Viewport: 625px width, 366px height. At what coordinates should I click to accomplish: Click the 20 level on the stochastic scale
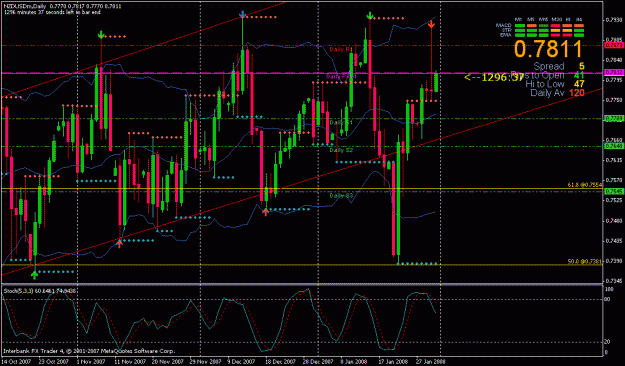[x=608, y=342]
